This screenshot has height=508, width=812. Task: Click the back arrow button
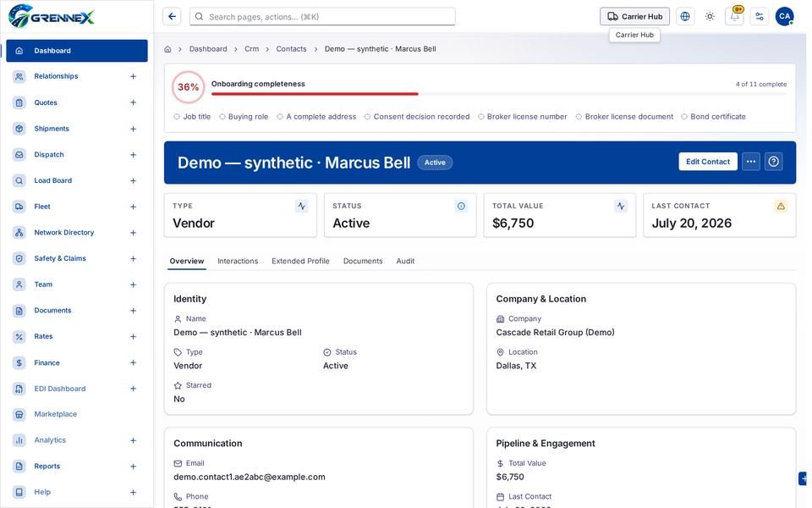point(172,17)
